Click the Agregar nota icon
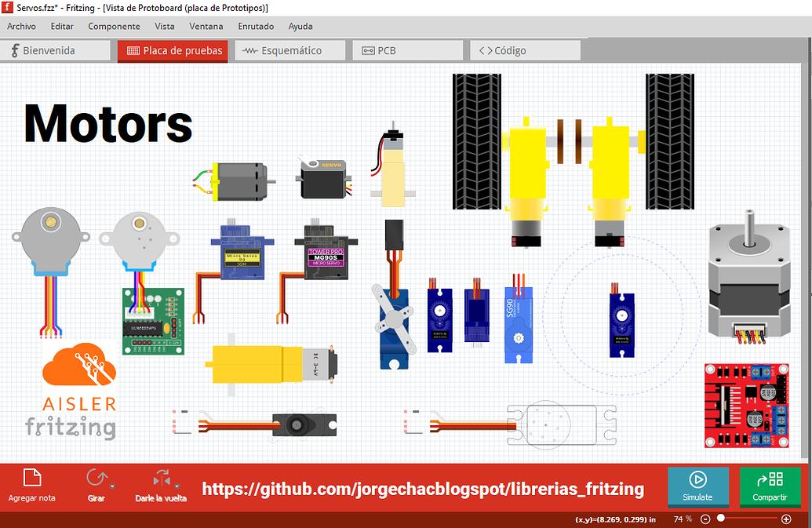 31,479
